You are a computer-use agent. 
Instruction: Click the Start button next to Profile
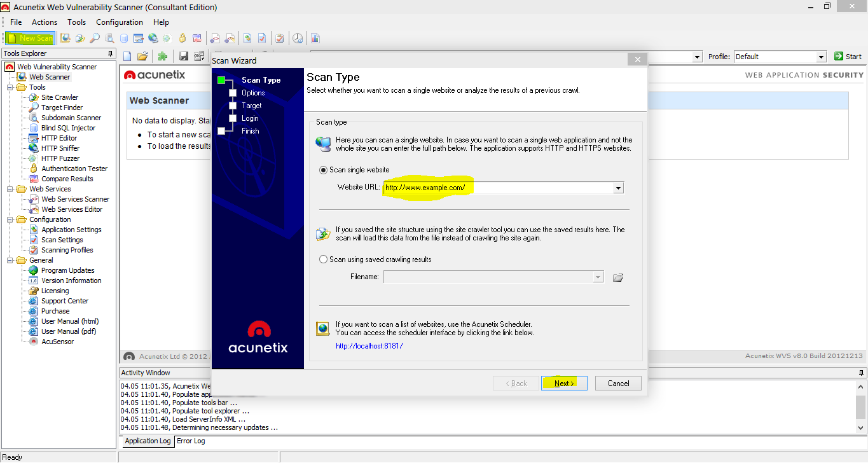click(848, 57)
